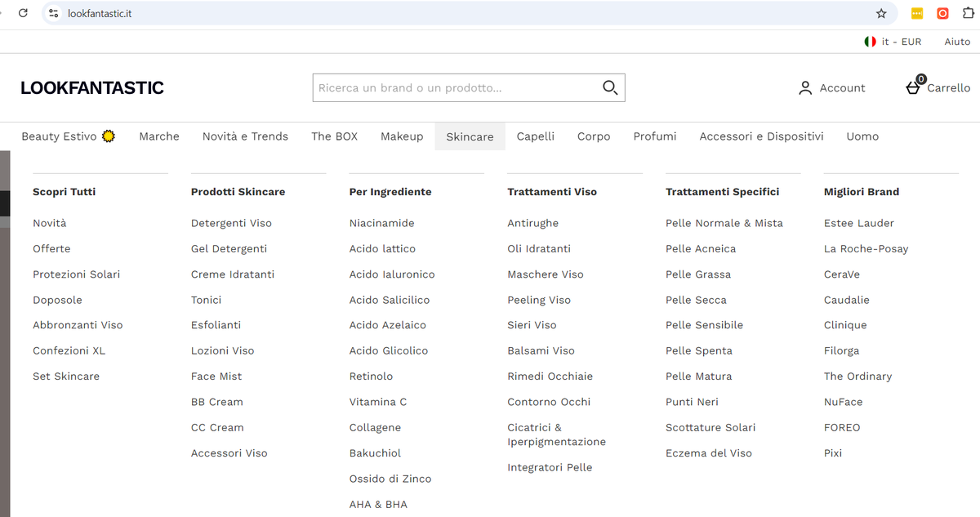The image size is (980, 517).
Task: Open the Uomo menu
Action: [x=862, y=136]
